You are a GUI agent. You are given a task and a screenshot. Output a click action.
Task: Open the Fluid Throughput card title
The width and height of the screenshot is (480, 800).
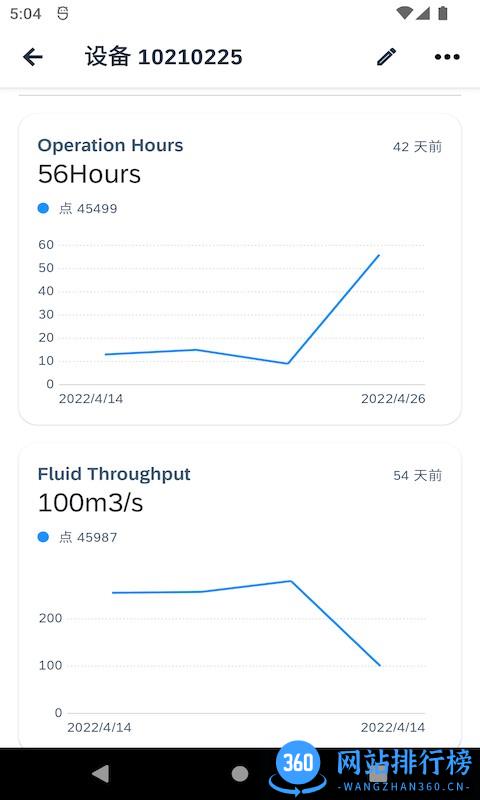pyautogui.click(x=114, y=474)
